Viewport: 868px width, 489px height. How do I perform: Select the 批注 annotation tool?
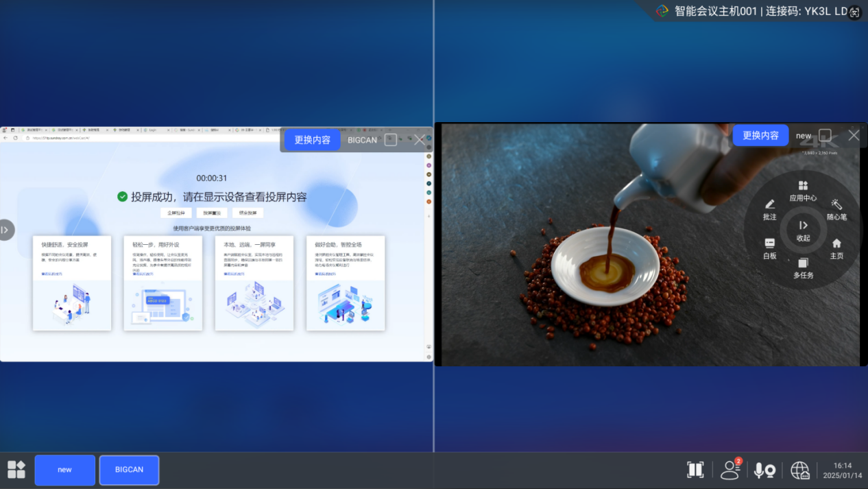coord(770,209)
